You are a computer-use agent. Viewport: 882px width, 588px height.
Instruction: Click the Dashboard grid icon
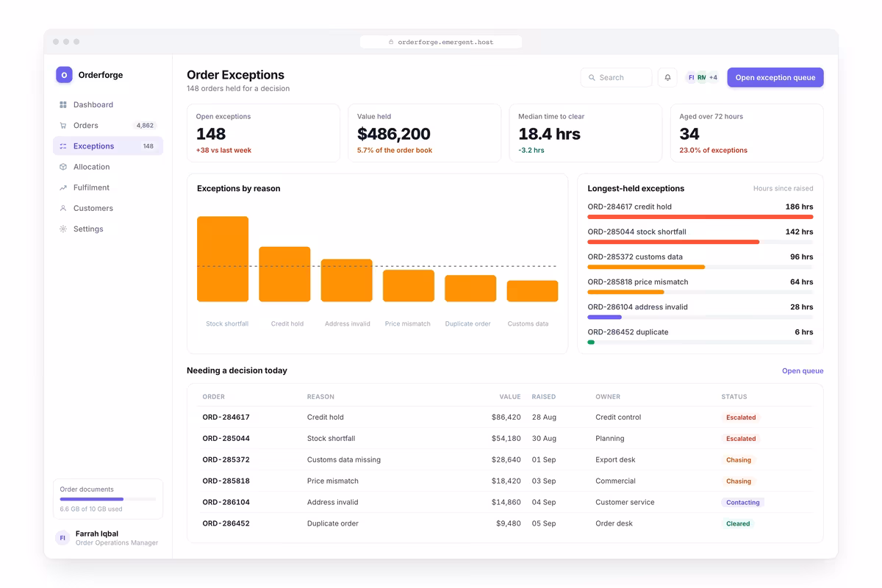(x=63, y=105)
